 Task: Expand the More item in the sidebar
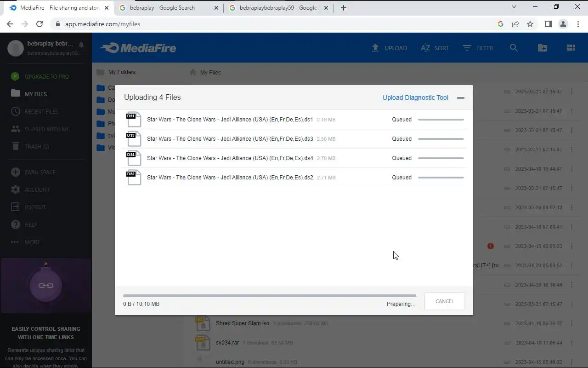[26, 242]
